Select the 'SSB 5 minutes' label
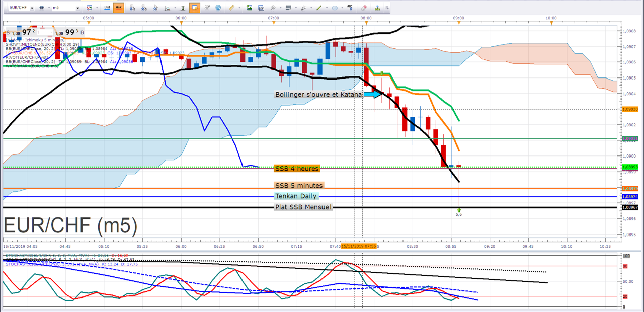 coord(299,186)
